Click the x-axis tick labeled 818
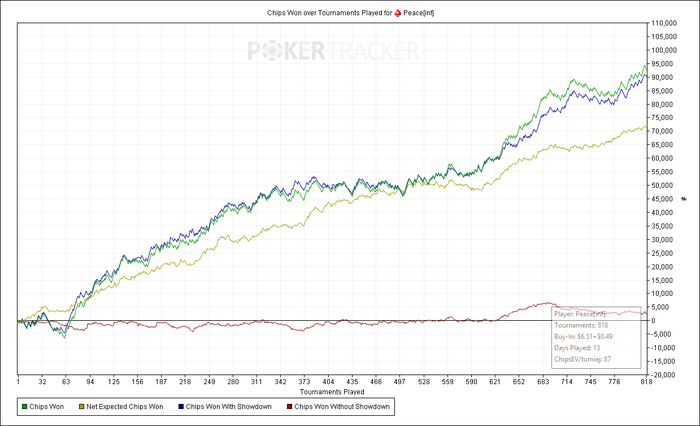The height and width of the screenshot is (426, 700). click(x=646, y=382)
